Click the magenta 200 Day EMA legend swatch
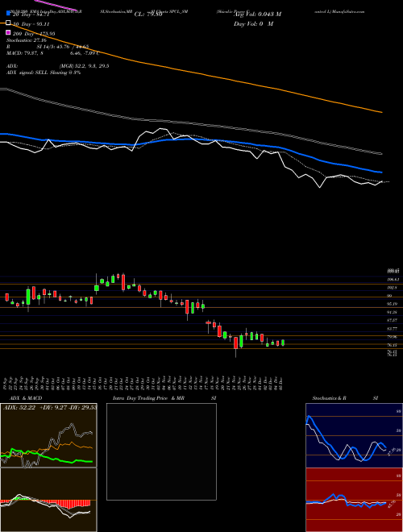 8,33
